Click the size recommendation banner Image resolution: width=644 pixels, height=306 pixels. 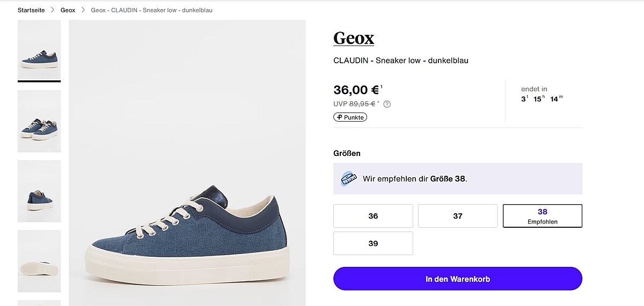[457, 178]
